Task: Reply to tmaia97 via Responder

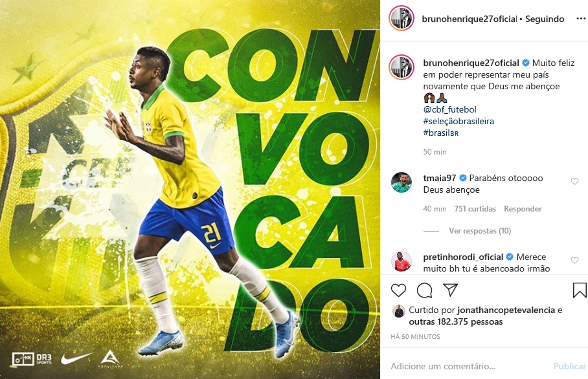Action: click(x=523, y=209)
